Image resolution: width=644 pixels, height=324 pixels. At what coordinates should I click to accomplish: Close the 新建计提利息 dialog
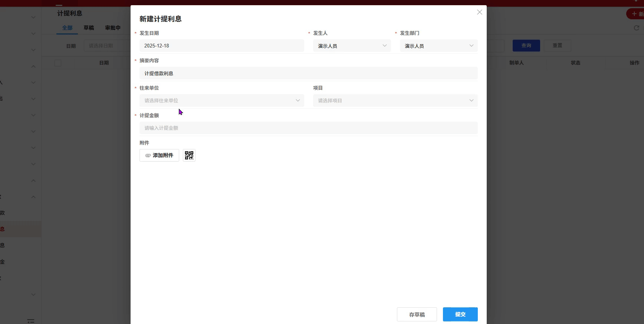[x=479, y=12]
